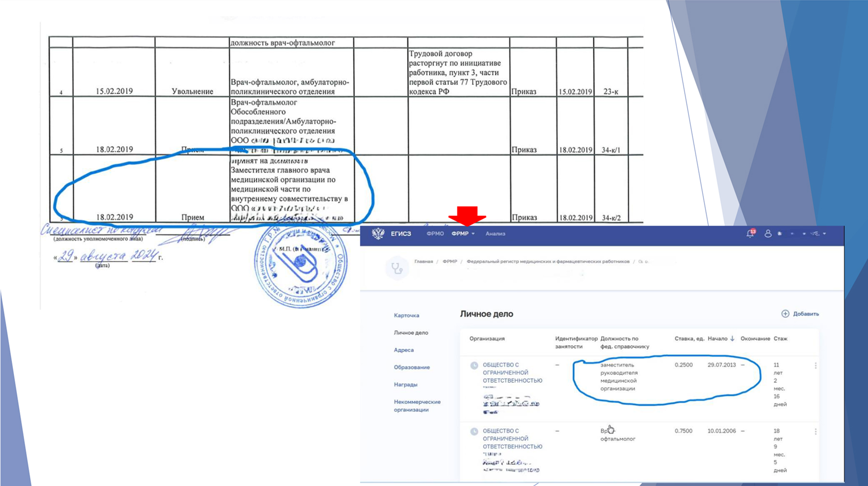Open the Награды sidebar section
868x486 pixels.
point(405,385)
